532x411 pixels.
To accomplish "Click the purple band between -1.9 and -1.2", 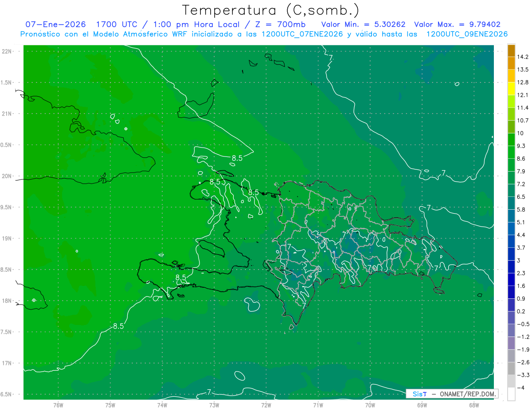I will (x=511, y=343).
